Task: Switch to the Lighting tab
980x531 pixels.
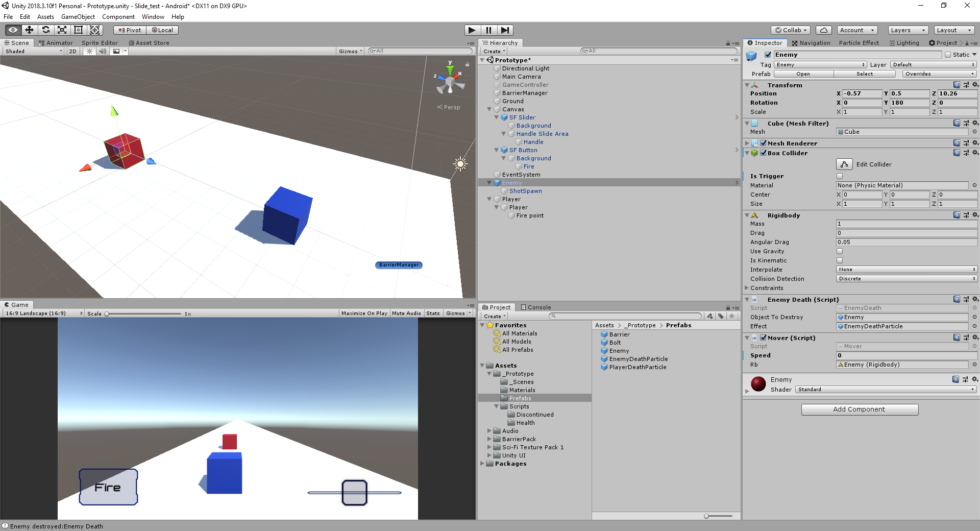Action: coord(903,43)
